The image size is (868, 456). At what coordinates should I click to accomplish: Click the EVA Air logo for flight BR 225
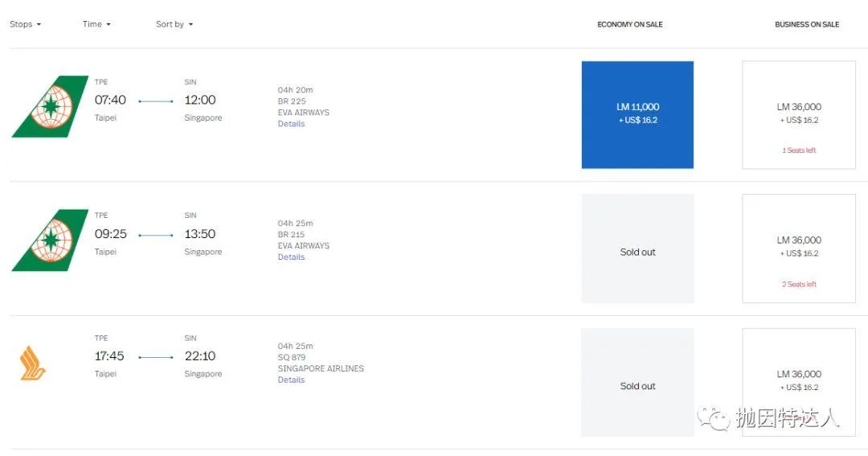pyautogui.click(x=50, y=106)
